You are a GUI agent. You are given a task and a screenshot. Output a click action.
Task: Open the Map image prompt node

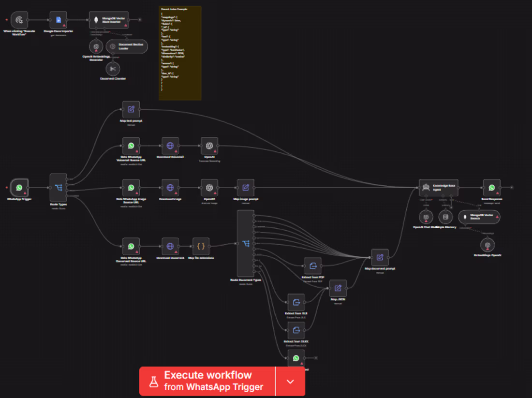[246, 188]
